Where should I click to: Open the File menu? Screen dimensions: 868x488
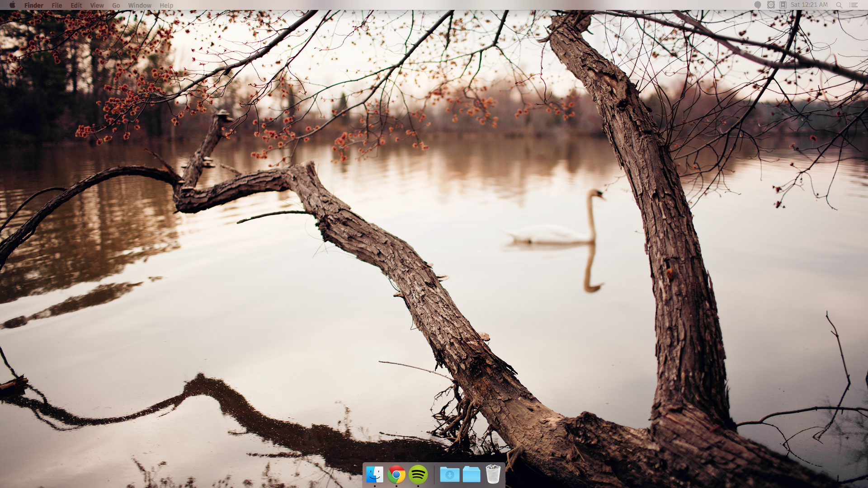[57, 5]
